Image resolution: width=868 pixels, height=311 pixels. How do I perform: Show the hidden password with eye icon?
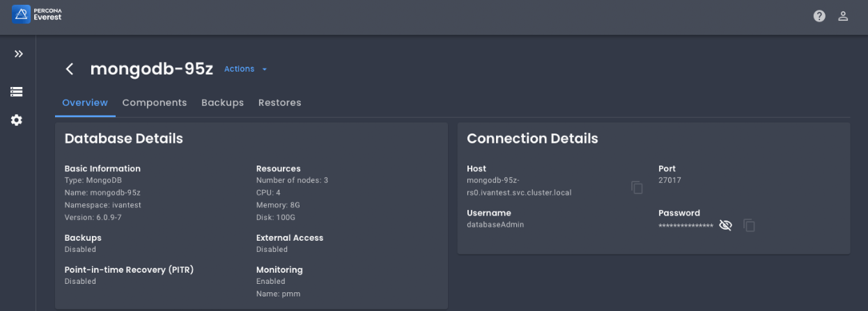(x=725, y=225)
